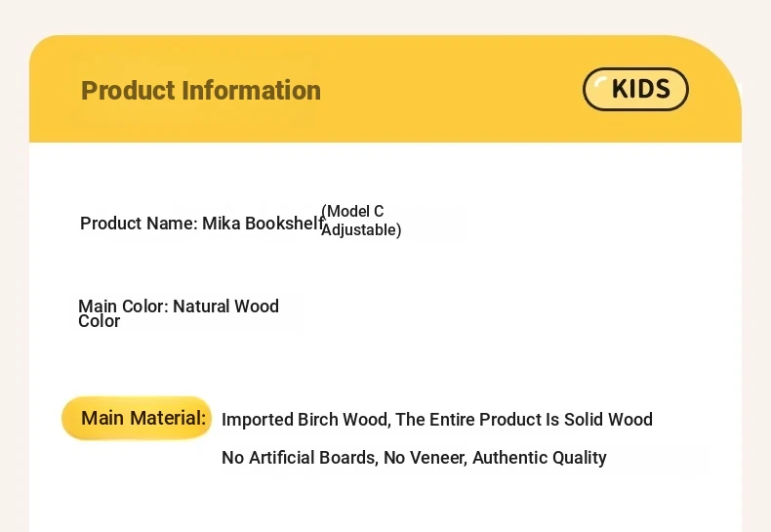Click the Model C Adjustable note

click(x=361, y=221)
